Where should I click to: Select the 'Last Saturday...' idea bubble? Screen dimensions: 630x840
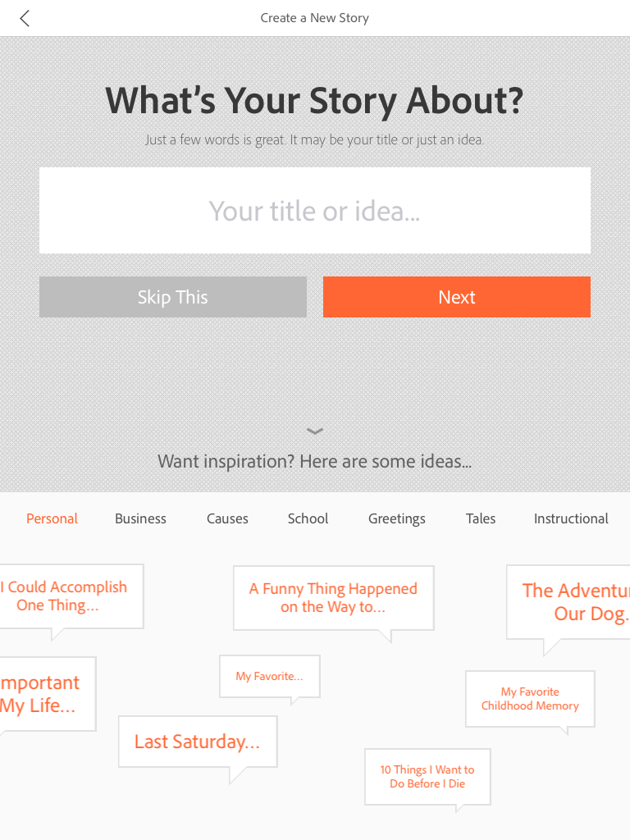click(198, 742)
